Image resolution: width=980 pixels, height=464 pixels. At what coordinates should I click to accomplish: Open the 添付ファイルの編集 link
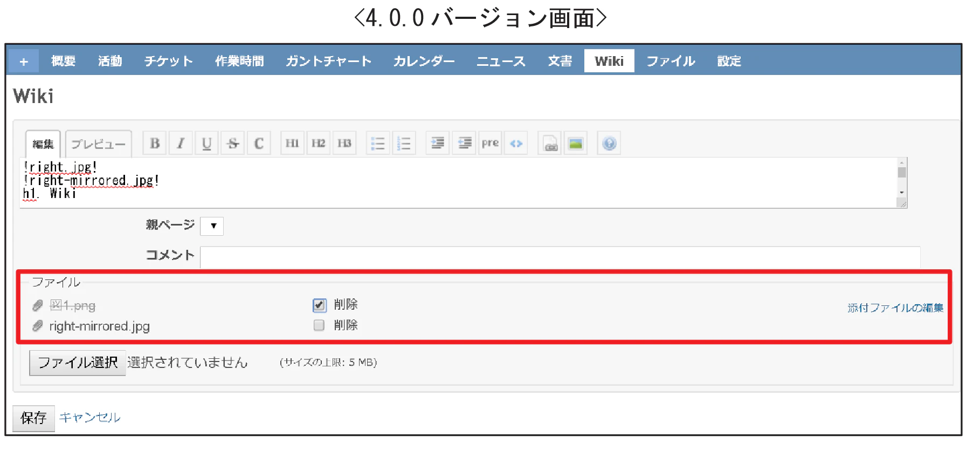point(895,308)
